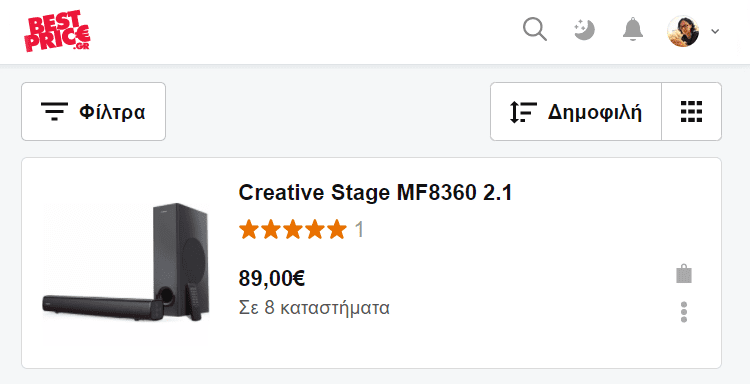The image size is (750, 384).
Task: Add product to list via bag icon
Action: tap(684, 274)
